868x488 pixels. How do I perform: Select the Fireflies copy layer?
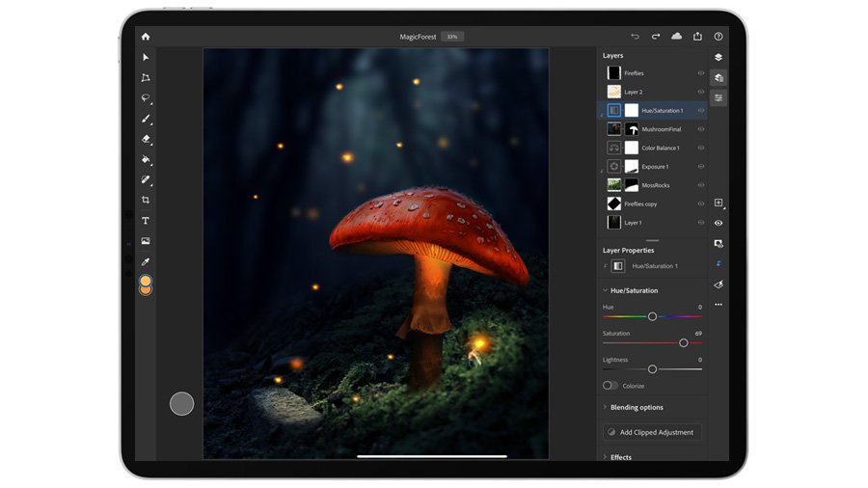[653, 203]
